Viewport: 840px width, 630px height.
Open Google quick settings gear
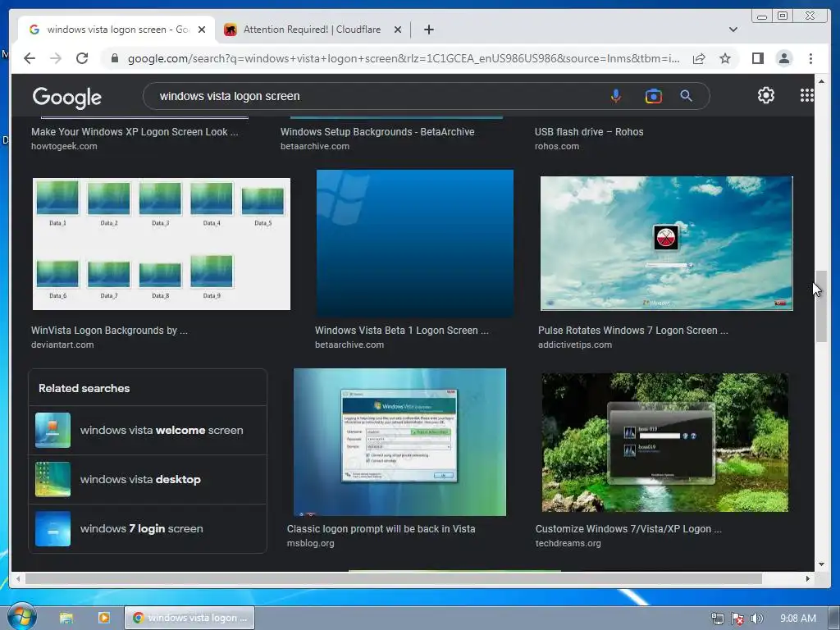click(766, 95)
